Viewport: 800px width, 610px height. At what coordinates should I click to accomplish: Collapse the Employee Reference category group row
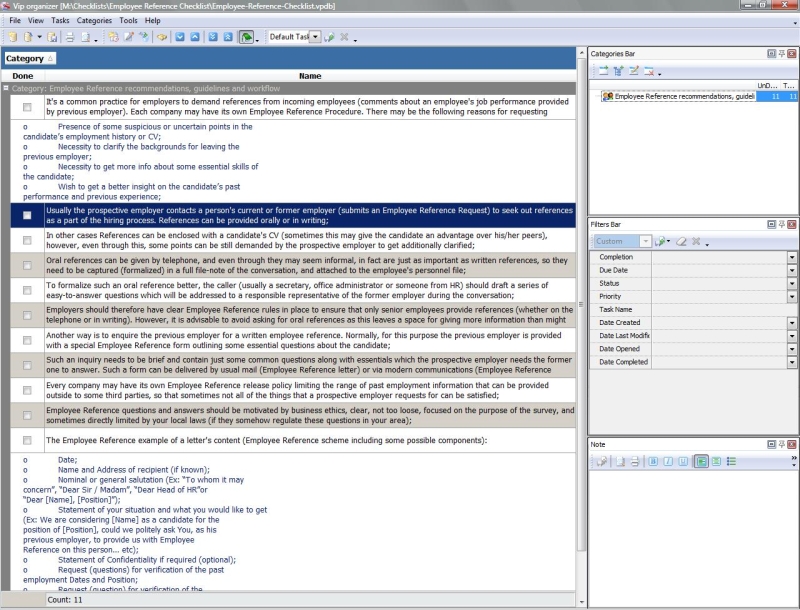coord(7,88)
